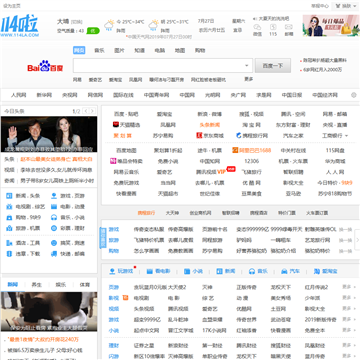Show next 今日头条 slide arrow
This screenshot has height=360, width=360.
92,111
